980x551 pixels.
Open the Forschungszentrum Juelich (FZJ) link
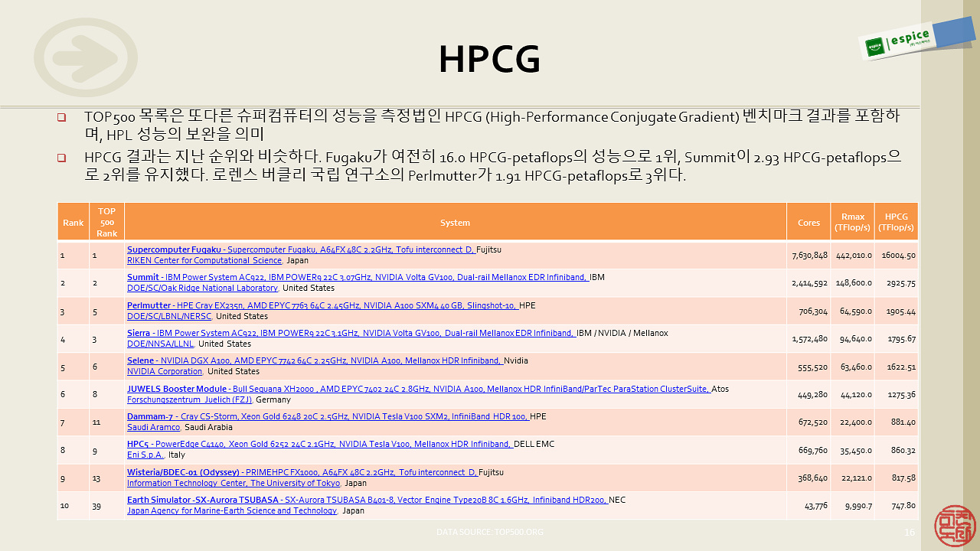(189, 399)
